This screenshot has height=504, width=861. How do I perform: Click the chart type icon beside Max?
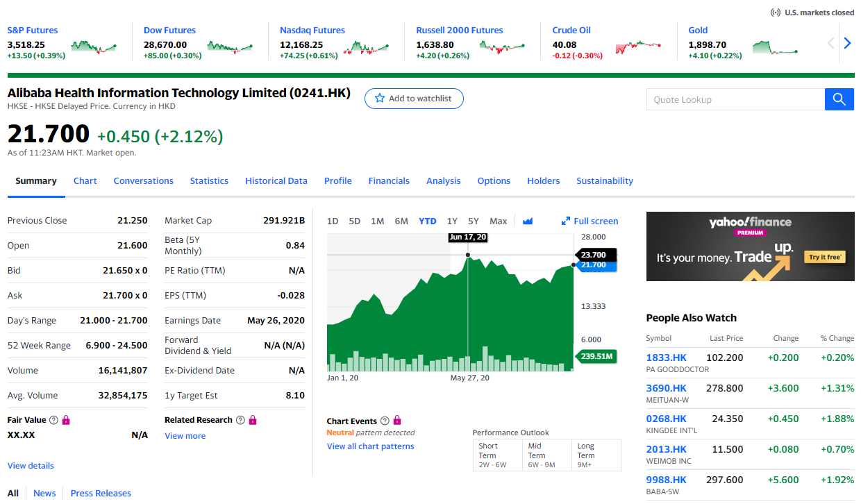click(x=528, y=221)
